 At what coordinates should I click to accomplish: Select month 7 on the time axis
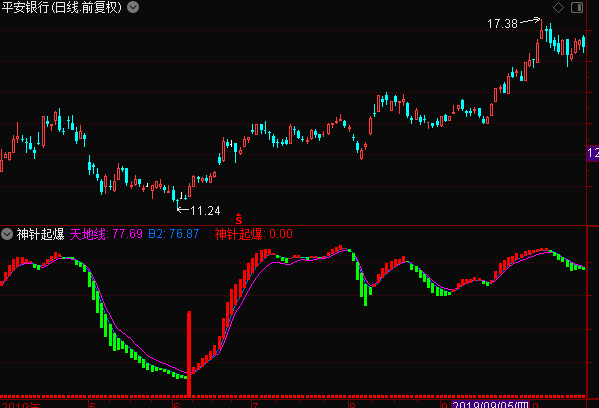(255, 405)
